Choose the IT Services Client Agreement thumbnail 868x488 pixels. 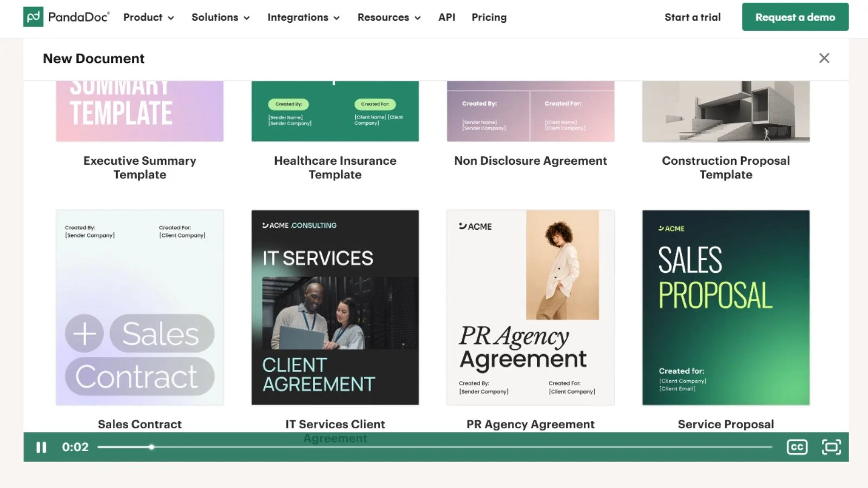pos(335,307)
